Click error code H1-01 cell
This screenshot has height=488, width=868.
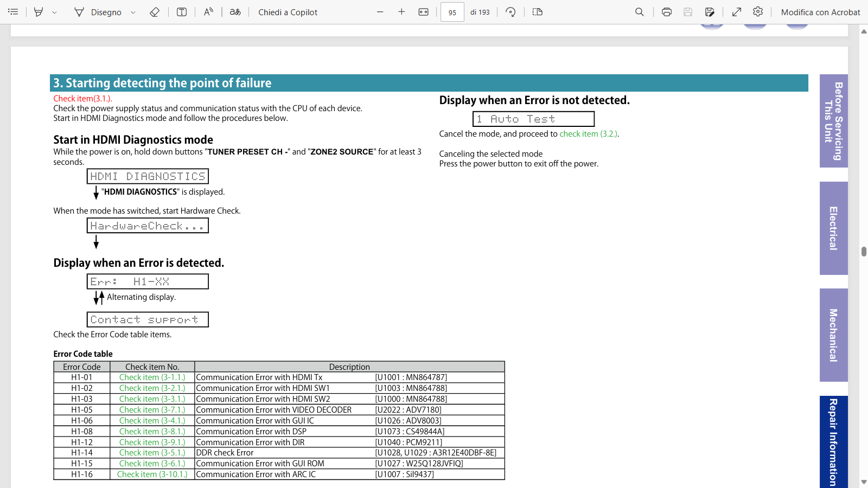pos(82,377)
